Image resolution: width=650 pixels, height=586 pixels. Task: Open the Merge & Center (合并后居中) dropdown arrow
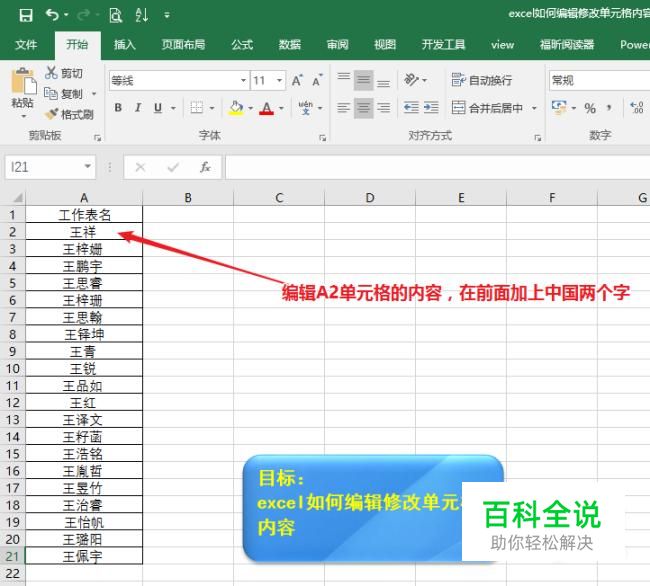click(x=534, y=108)
